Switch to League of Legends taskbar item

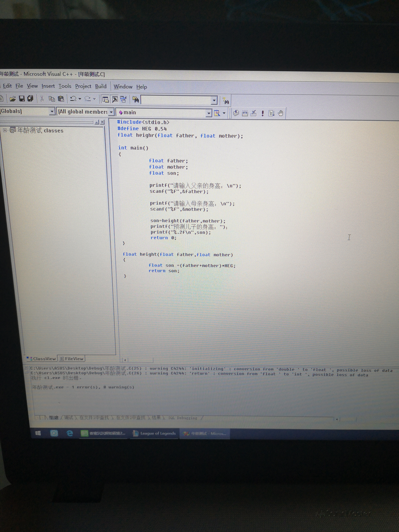154,433
